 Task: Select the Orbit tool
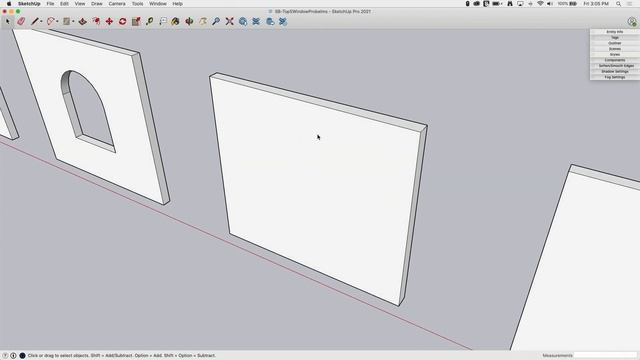click(189, 21)
